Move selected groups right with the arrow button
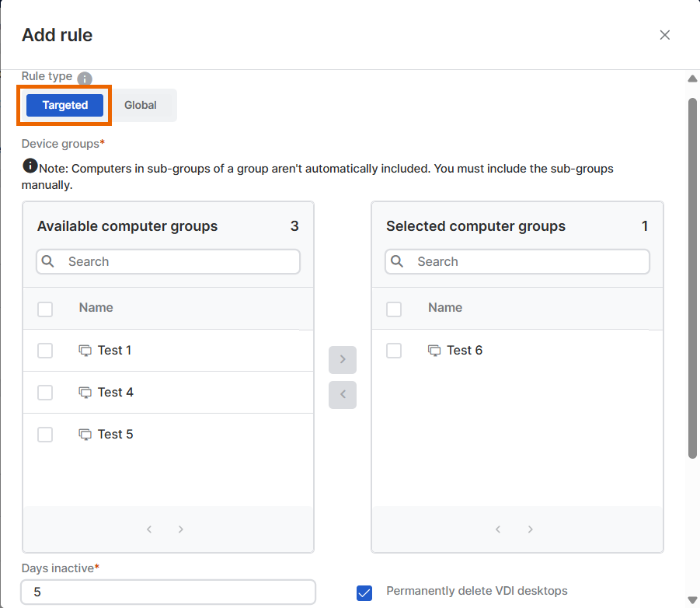 343,359
